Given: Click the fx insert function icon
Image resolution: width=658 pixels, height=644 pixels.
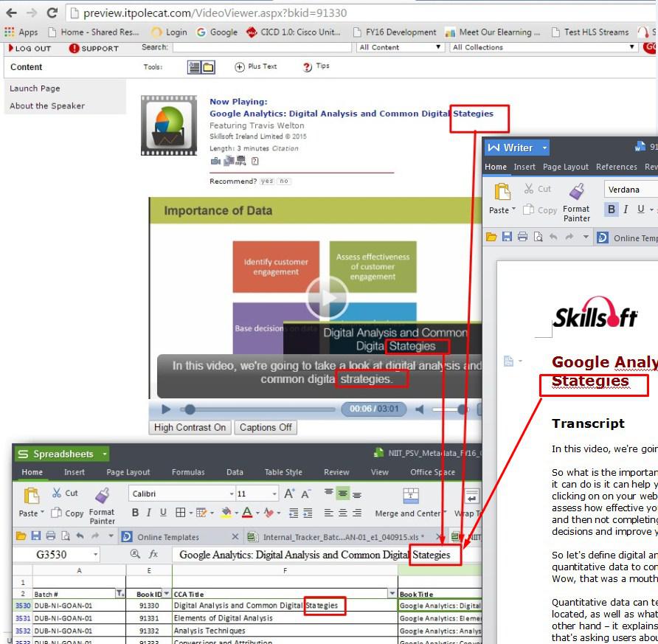Looking at the screenshot, I should point(153,554).
